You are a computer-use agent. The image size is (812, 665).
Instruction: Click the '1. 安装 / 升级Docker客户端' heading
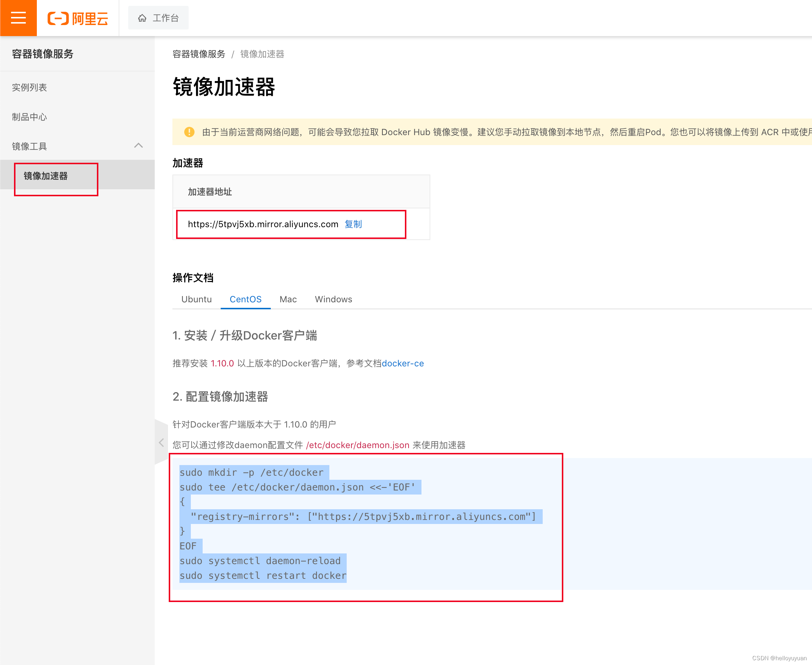(x=245, y=335)
